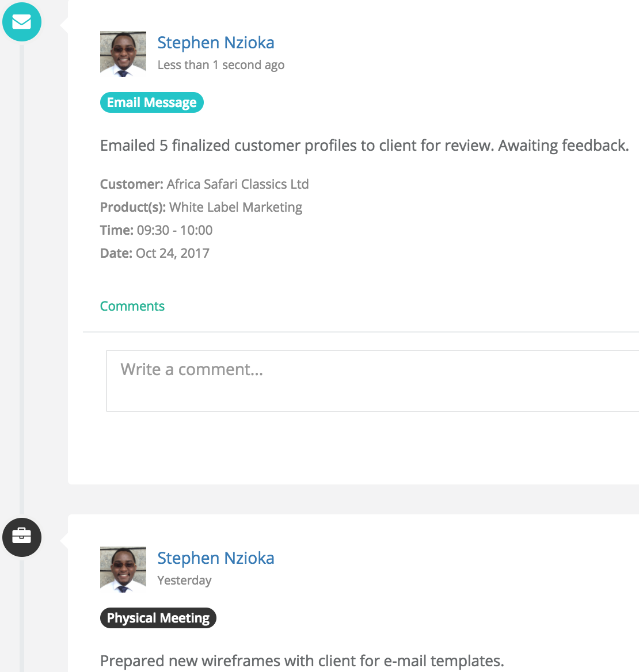Click the 'Less than 1 second ago' timestamp
Image resolution: width=639 pixels, height=672 pixels.
(x=221, y=64)
